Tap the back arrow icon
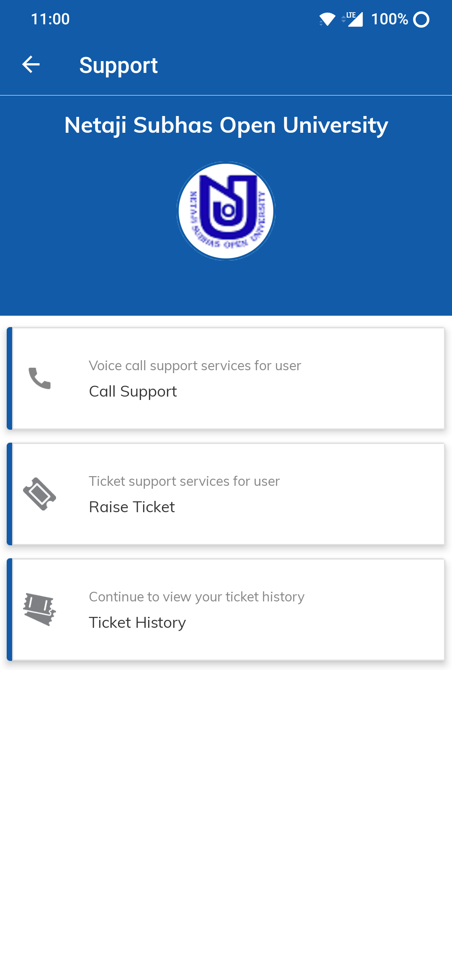452x980 pixels. [x=31, y=64]
